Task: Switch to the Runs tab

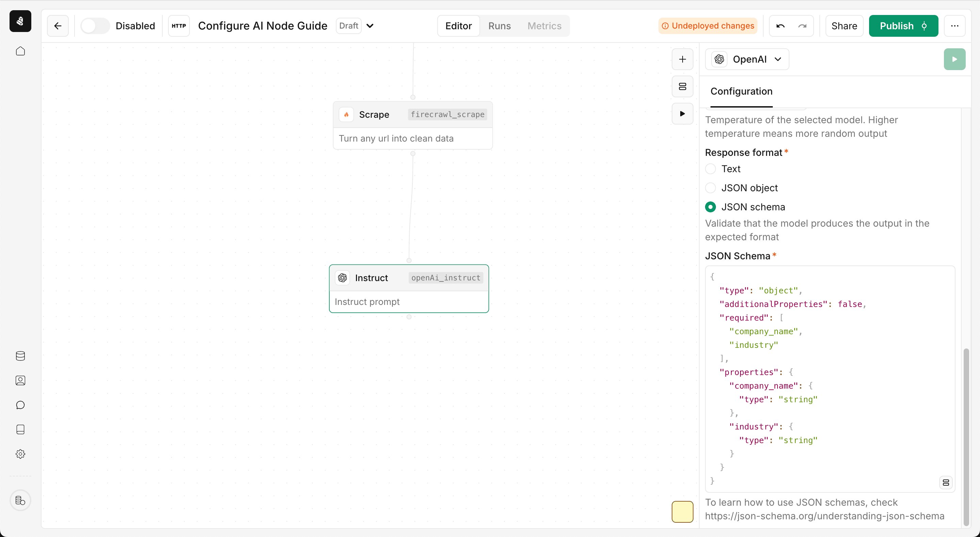Action: point(499,26)
